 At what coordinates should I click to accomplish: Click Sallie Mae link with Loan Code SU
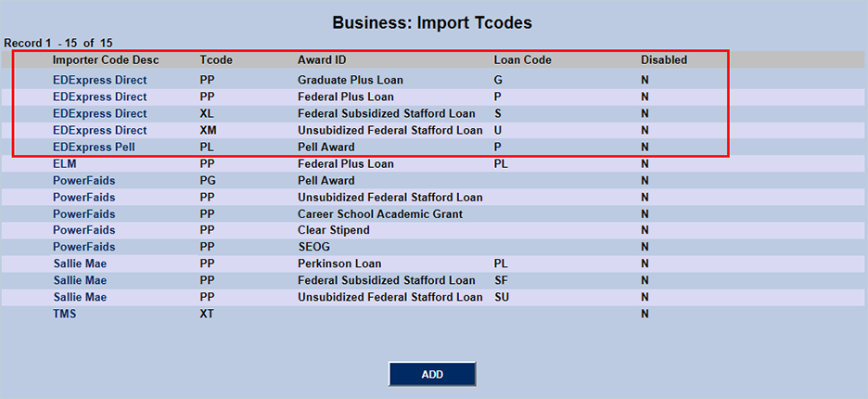pyautogui.click(x=79, y=297)
